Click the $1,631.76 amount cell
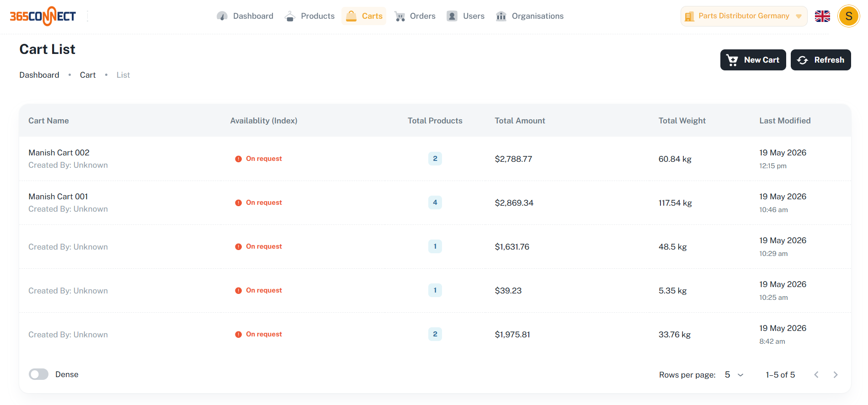Image resolution: width=868 pixels, height=405 pixels. (x=512, y=247)
